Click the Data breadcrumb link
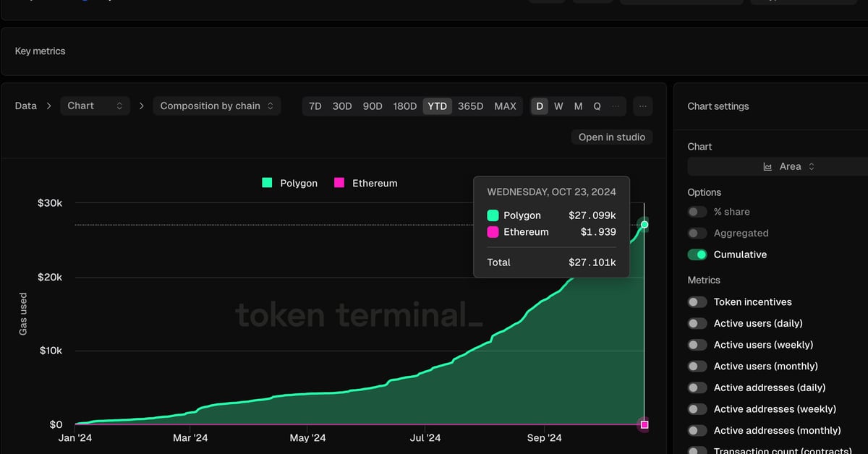The image size is (868, 454). click(x=25, y=106)
